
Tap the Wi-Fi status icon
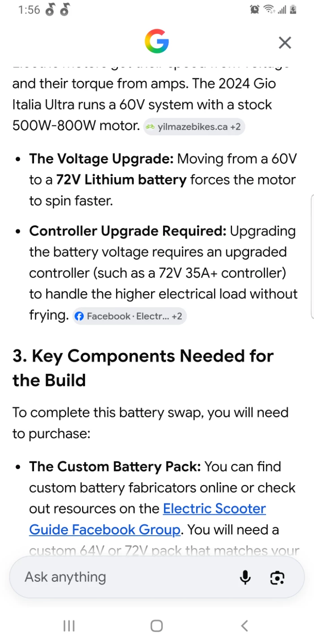[269, 9]
